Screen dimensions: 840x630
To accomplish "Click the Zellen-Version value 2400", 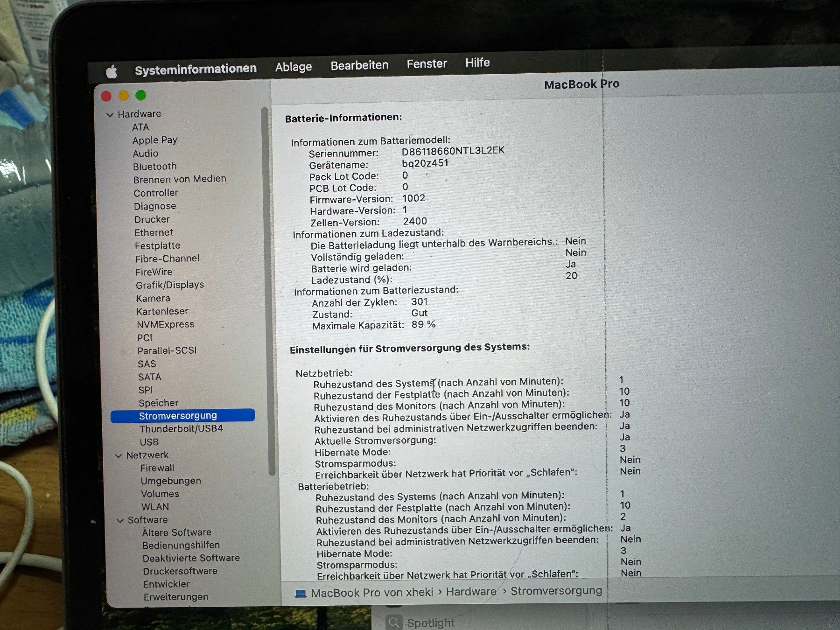I will click(415, 221).
